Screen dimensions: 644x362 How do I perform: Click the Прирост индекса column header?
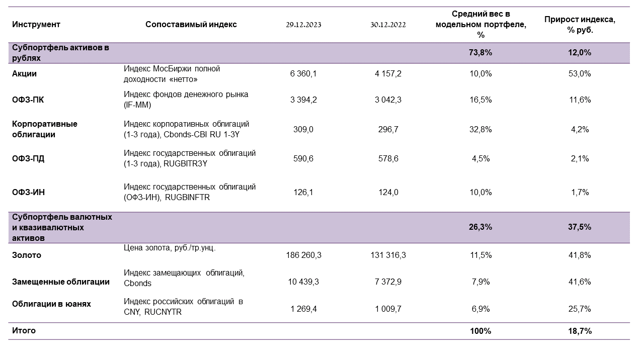click(x=580, y=25)
